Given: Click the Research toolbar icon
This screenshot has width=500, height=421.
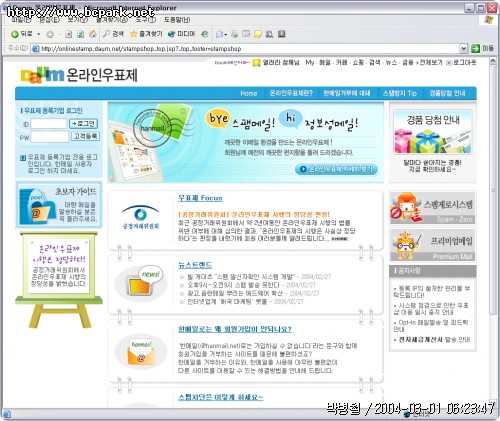Looking at the screenshot, I should pos(270,34).
